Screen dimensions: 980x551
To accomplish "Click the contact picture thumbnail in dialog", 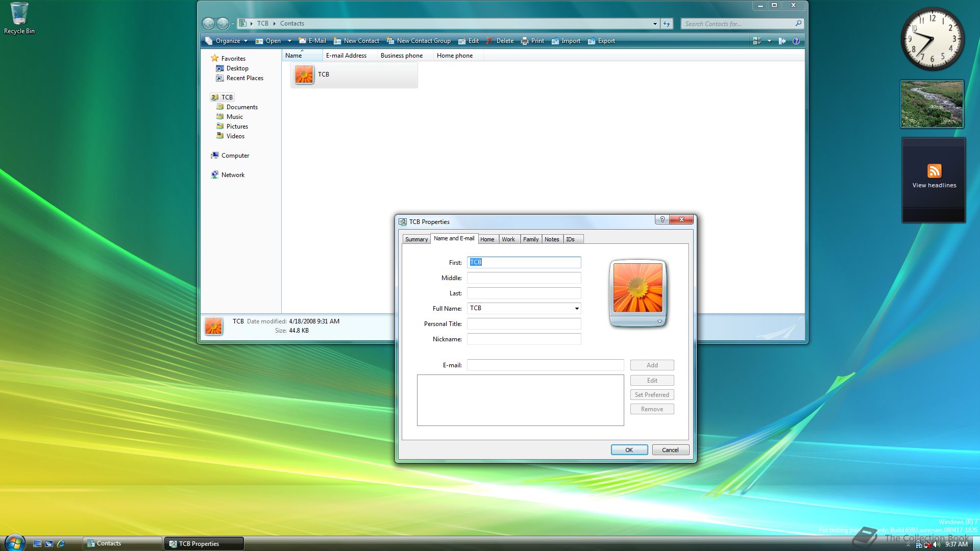I will [x=638, y=288].
